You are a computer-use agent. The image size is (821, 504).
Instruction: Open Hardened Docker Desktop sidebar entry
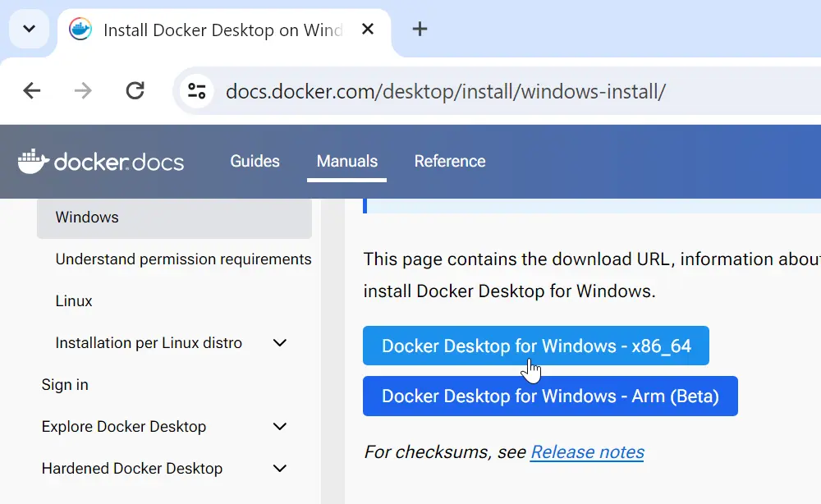[132, 469]
